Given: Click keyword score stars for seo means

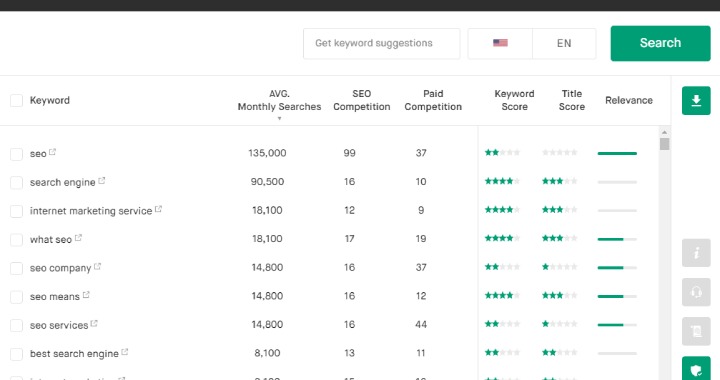Looking at the screenshot, I should click(502, 296).
